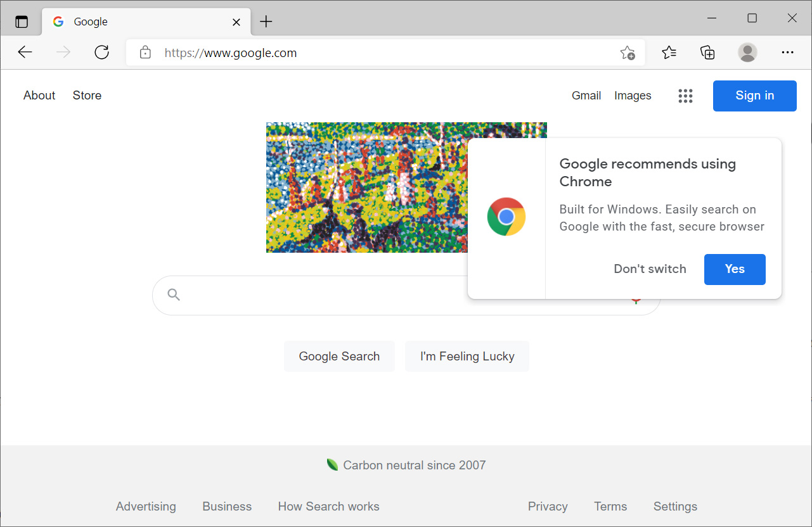Open the browser profile avatar
Screen dimensions: 812x527
coord(748,53)
